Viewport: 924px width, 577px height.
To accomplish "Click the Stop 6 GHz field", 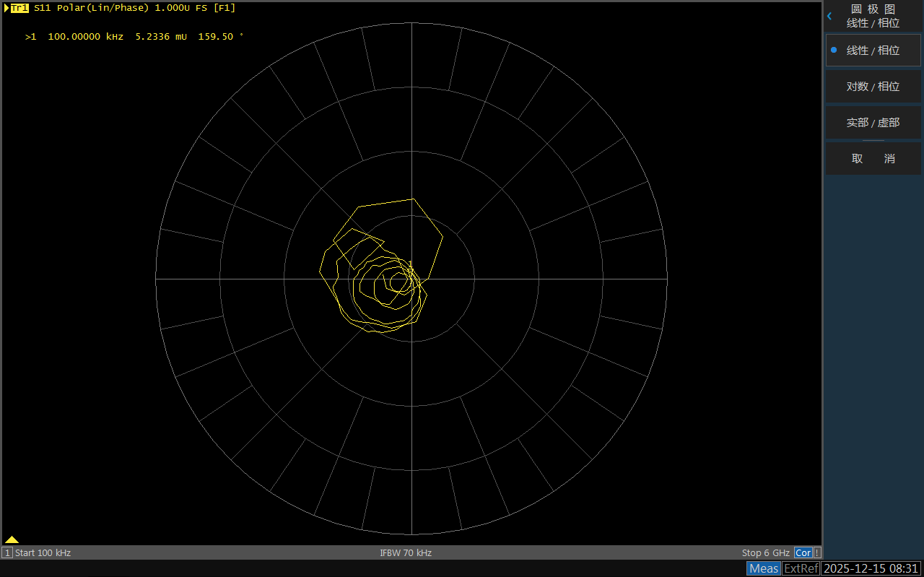I will 766,553.
